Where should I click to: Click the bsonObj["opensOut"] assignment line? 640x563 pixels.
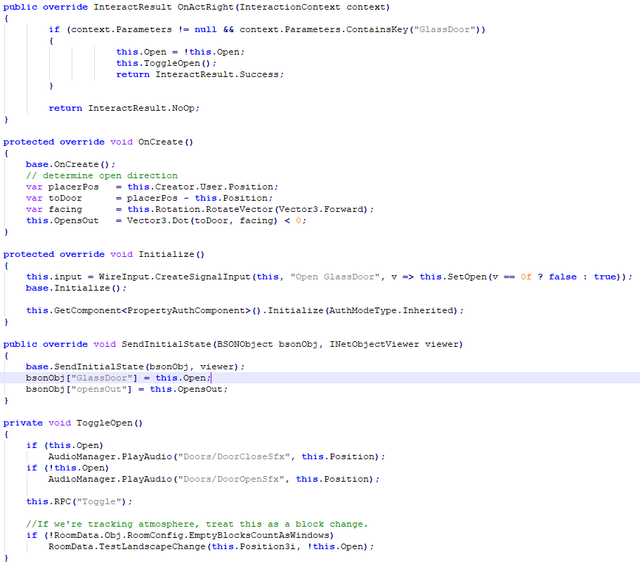pyautogui.click(x=127, y=389)
